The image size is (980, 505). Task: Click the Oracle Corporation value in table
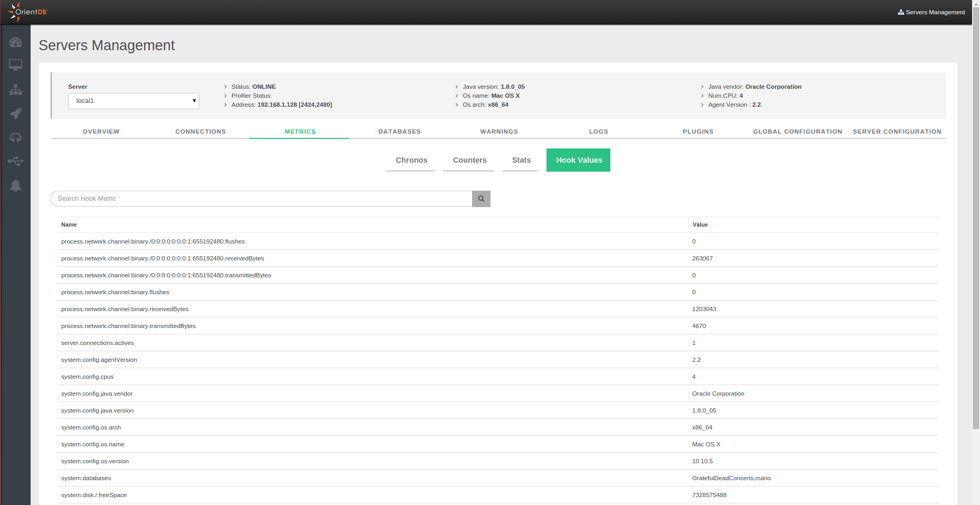pos(718,394)
